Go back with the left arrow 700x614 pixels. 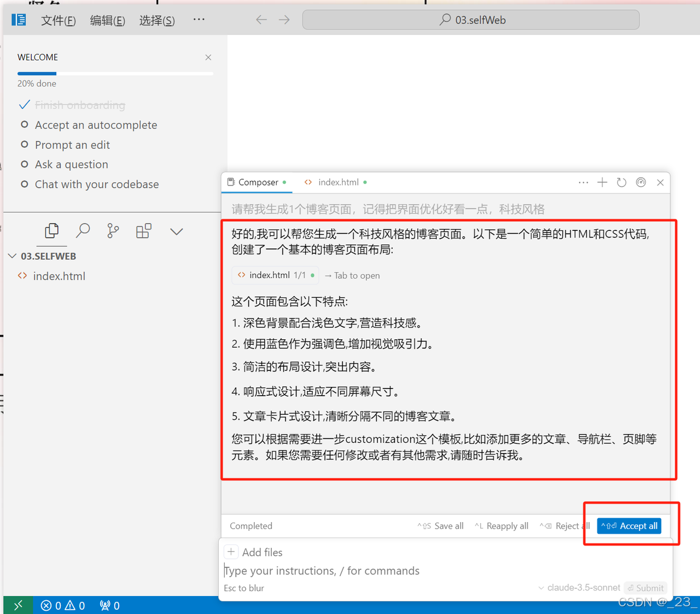261,20
